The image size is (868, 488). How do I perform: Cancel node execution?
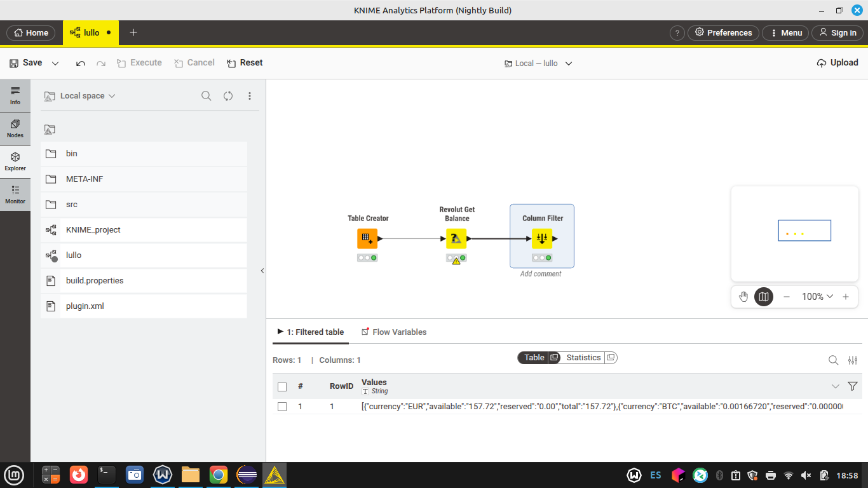[194, 63]
